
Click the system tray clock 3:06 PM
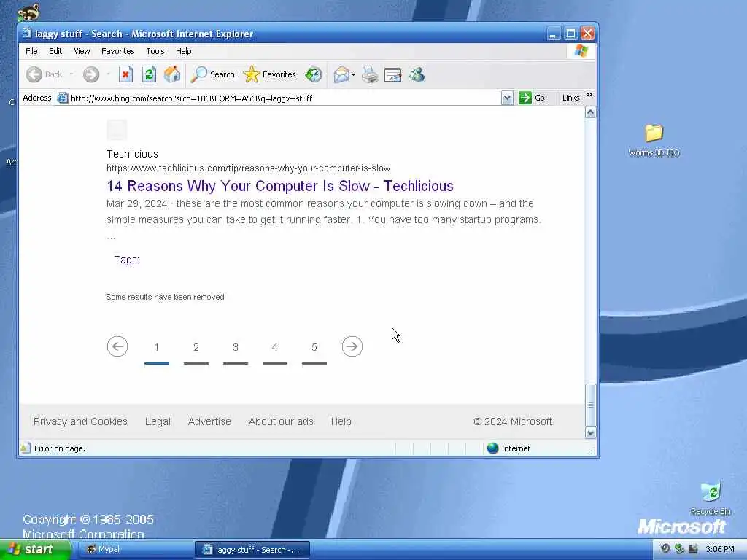pyautogui.click(x=720, y=550)
